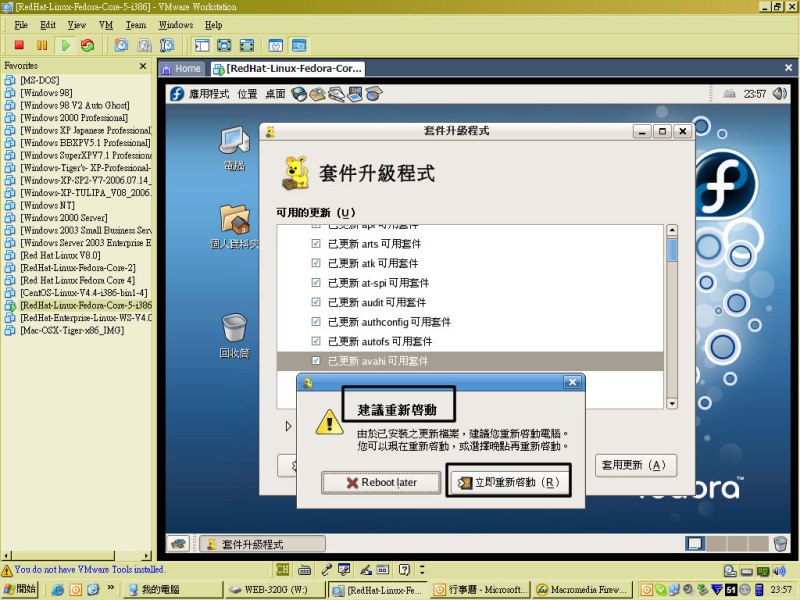Click the show desktop button on bottom GNOME panel
Screen dimensions: 800x600
click(178, 544)
